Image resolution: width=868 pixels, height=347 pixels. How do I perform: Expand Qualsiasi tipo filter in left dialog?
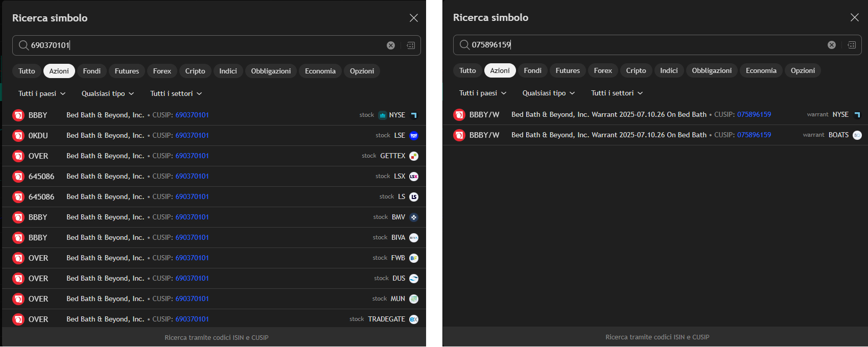[108, 93]
